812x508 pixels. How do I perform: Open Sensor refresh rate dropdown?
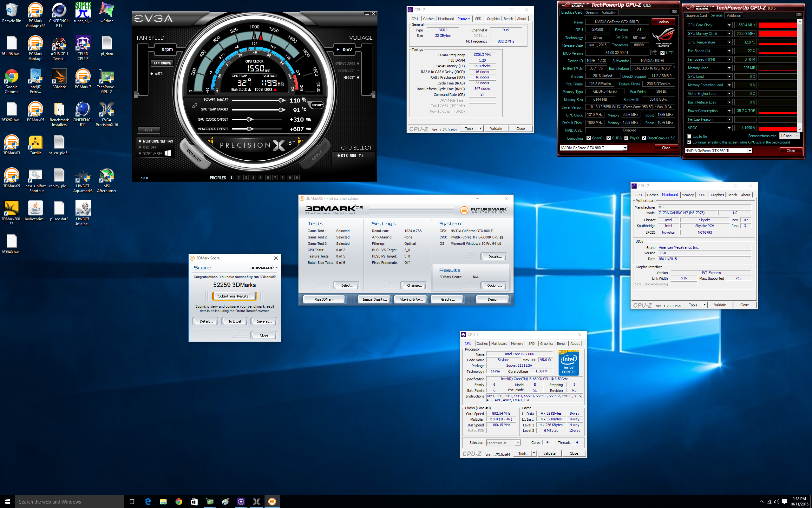[789, 136]
